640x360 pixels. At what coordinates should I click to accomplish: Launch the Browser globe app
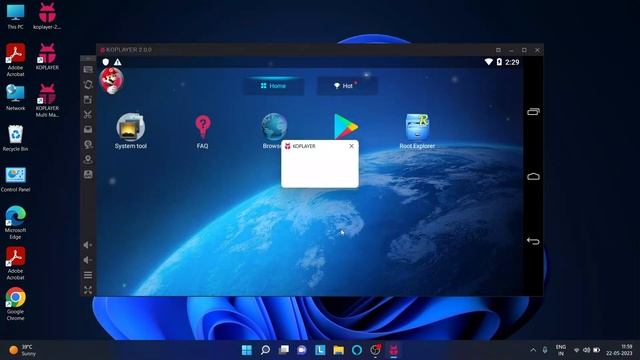274,127
